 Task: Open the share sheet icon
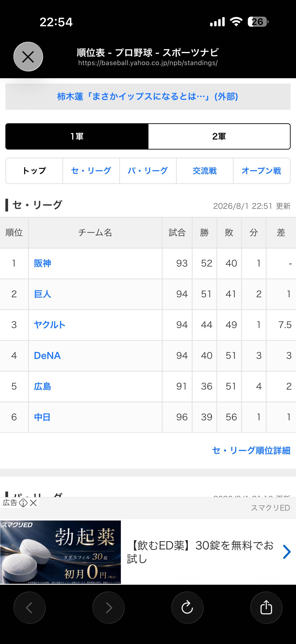click(x=266, y=607)
